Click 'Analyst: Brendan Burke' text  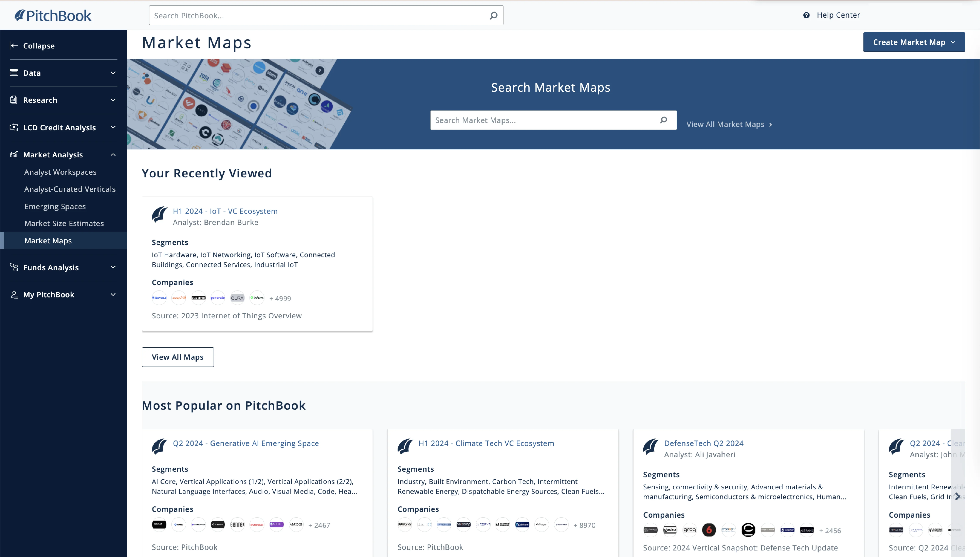216,222
